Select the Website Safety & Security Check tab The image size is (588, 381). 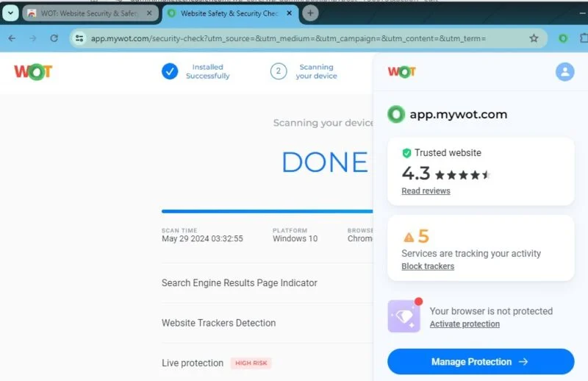230,13
